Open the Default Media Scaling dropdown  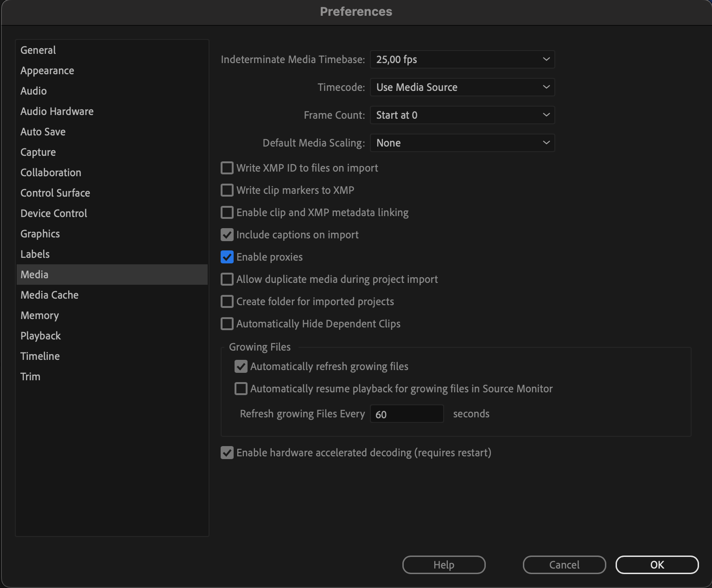(462, 143)
